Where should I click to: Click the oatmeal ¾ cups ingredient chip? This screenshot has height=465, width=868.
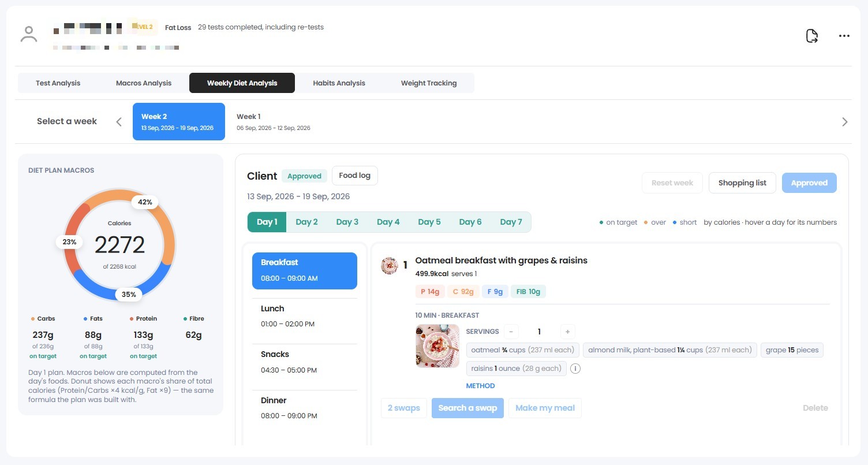point(522,350)
